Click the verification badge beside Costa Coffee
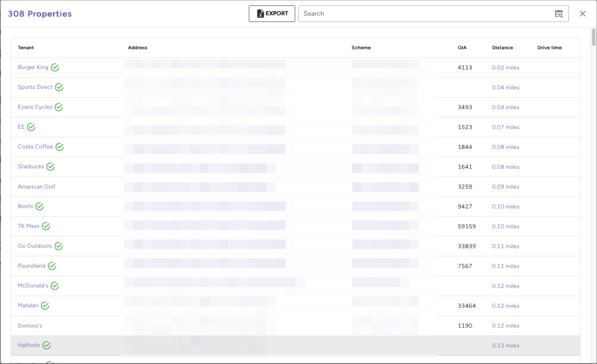Viewport: 597px width, 364px height. 59,146
